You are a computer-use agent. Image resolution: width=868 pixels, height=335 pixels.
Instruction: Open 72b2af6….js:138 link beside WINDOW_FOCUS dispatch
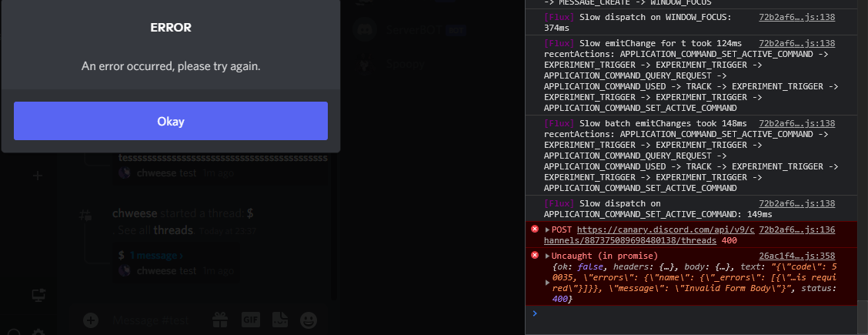click(796, 17)
